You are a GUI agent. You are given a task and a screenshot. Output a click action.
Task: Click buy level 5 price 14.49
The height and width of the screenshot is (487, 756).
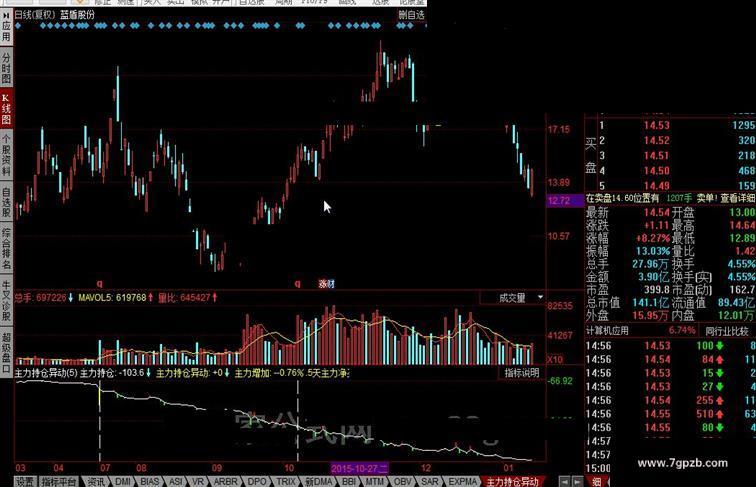[x=657, y=186]
